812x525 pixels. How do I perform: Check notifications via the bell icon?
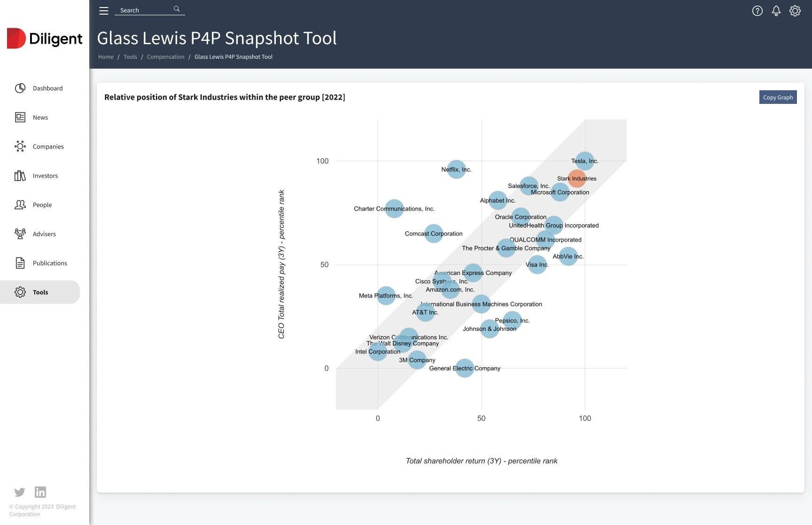(776, 11)
